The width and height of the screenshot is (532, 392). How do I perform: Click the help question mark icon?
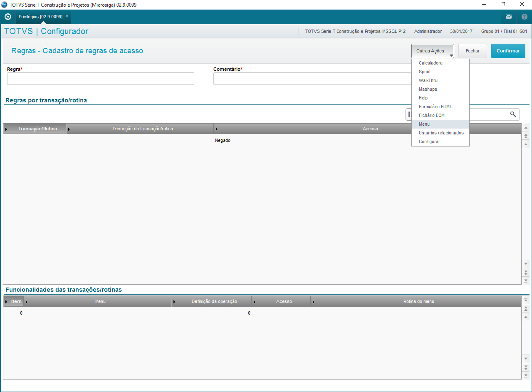coord(524,17)
